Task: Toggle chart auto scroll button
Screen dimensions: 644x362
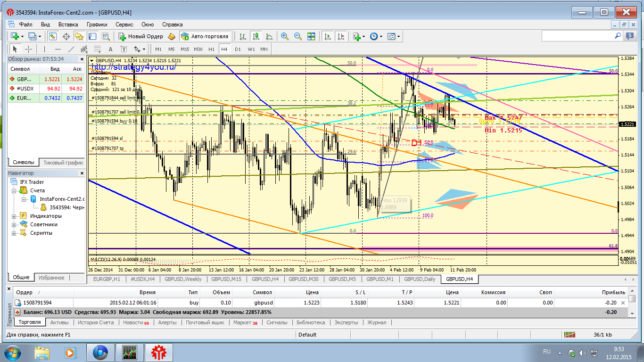Action: 327,36
